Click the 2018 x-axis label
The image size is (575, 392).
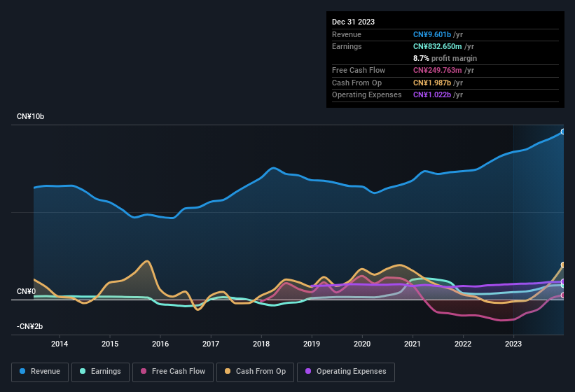pyautogui.click(x=261, y=344)
